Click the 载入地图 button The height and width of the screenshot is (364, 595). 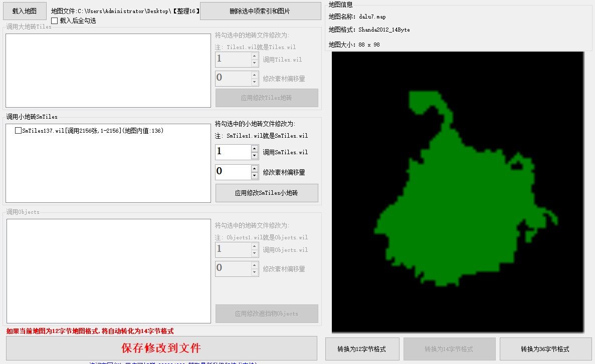(25, 11)
